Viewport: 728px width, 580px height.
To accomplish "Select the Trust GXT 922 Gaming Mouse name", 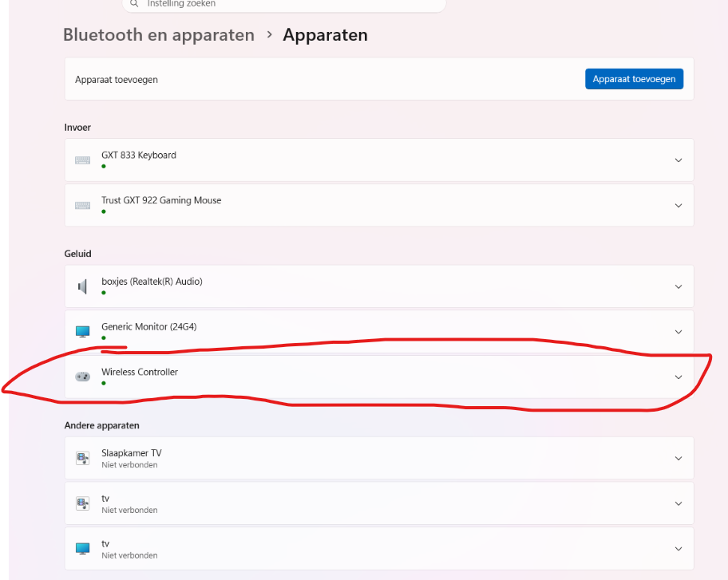I will click(x=161, y=200).
